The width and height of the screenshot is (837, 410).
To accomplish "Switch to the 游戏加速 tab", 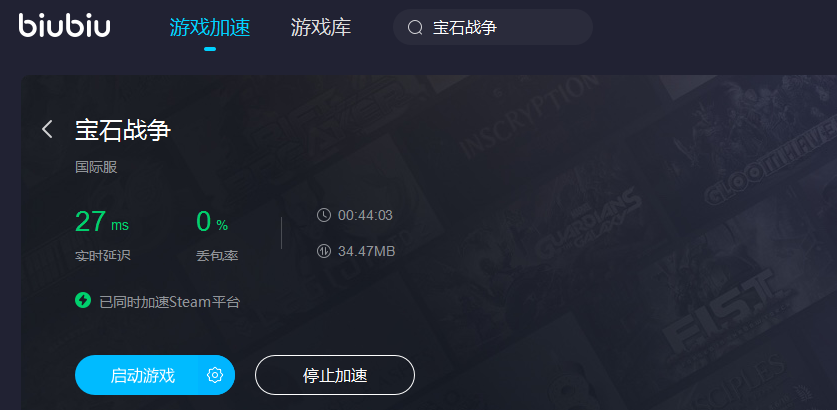I will 210,27.
